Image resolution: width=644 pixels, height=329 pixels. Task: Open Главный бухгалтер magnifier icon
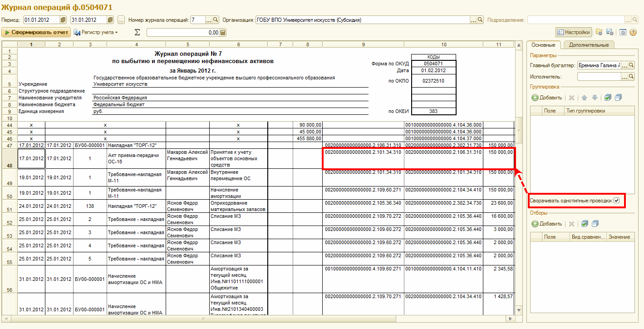631,65
